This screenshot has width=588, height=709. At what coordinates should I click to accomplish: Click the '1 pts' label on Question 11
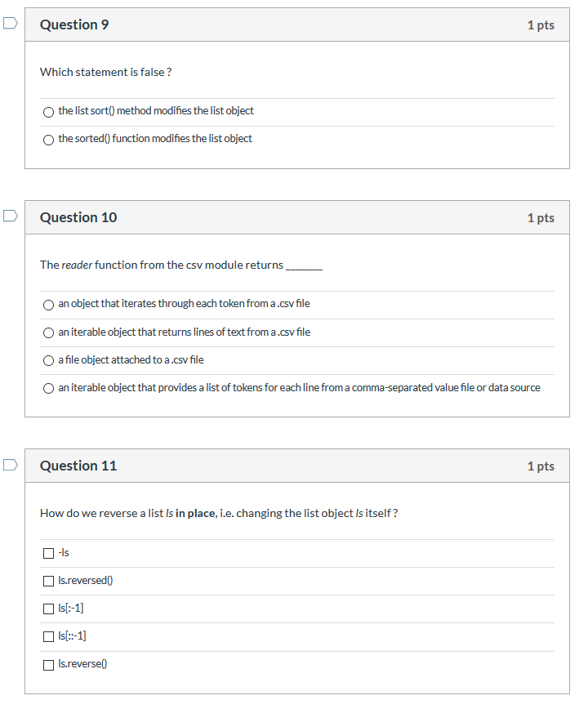coord(541,466)
